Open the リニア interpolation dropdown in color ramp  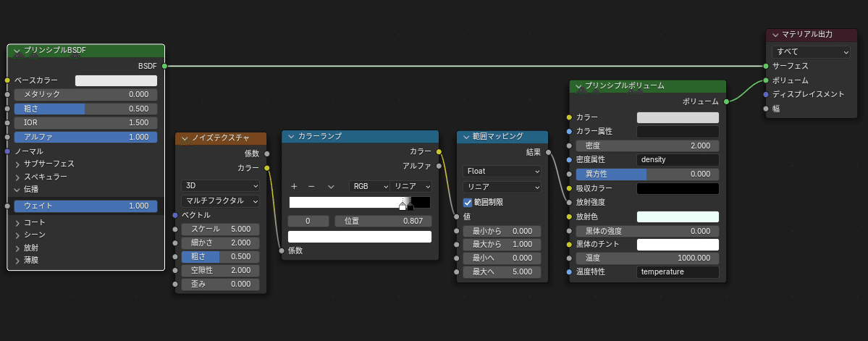pos(410,187)
